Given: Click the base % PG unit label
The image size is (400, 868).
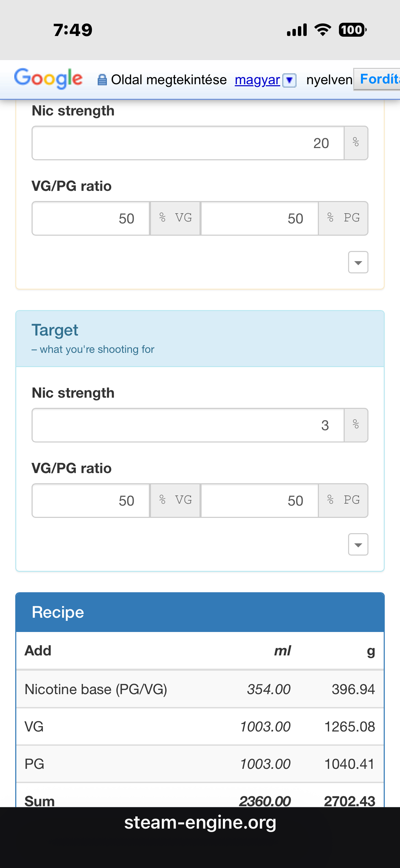Looking at the screenshot, I should [343, 218].
